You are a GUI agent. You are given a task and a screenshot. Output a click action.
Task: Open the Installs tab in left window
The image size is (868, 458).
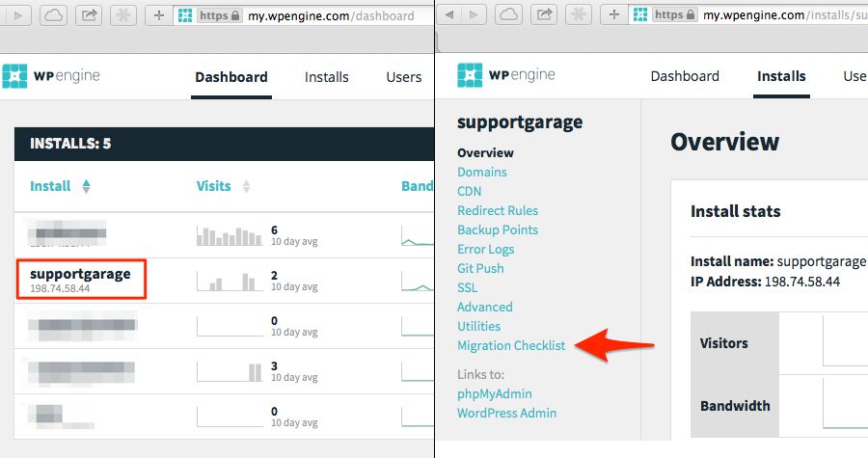pyautogui.click(x=327, y=77)
